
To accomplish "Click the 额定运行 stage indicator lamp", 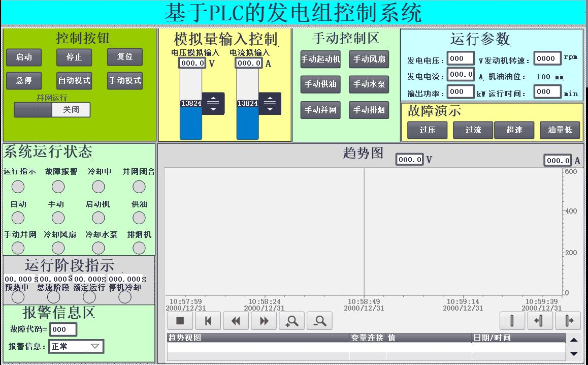I will pos(89,297).
